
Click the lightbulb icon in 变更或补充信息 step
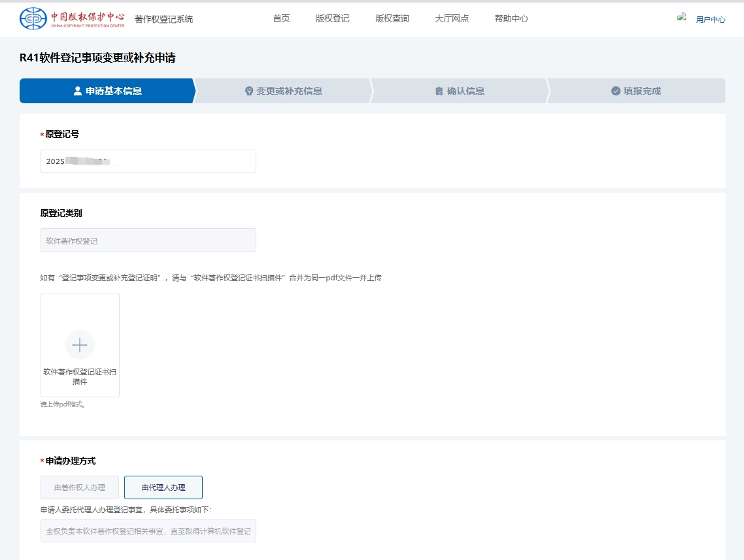[x=249, y=91]
